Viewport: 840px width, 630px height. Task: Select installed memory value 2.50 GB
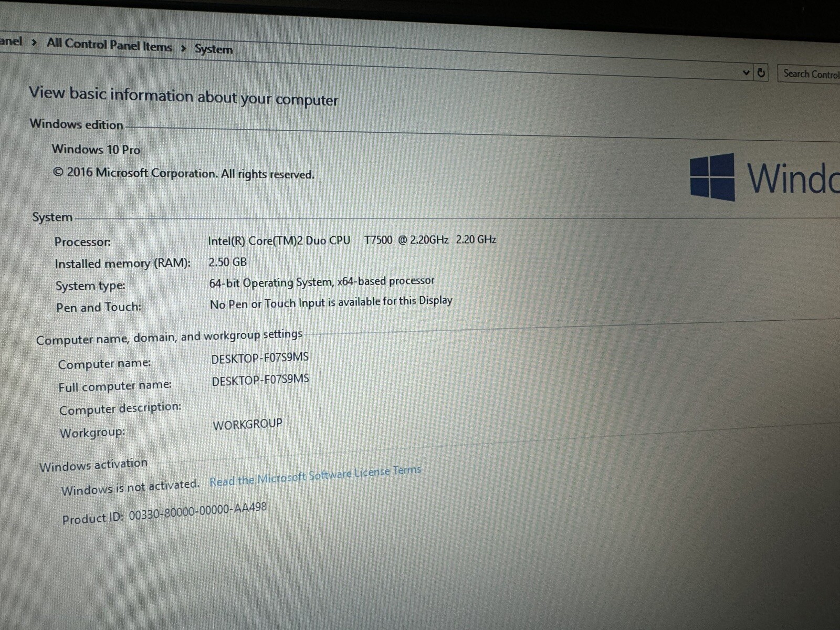click(227, 262)
